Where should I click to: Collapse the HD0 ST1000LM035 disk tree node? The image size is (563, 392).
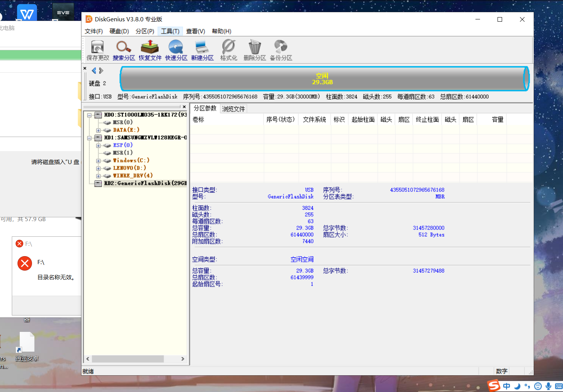tap(89, 115)
